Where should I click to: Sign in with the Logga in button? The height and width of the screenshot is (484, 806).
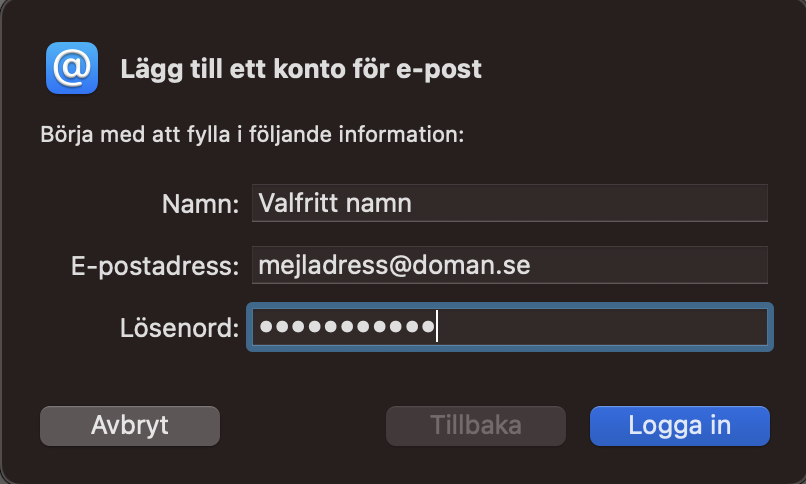pos(680,426)
